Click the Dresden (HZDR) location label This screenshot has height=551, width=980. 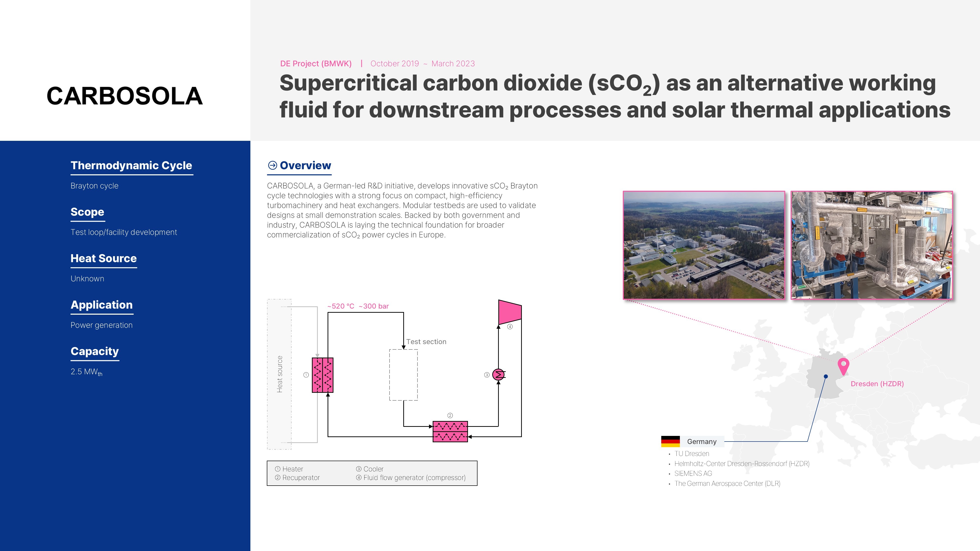877,384
